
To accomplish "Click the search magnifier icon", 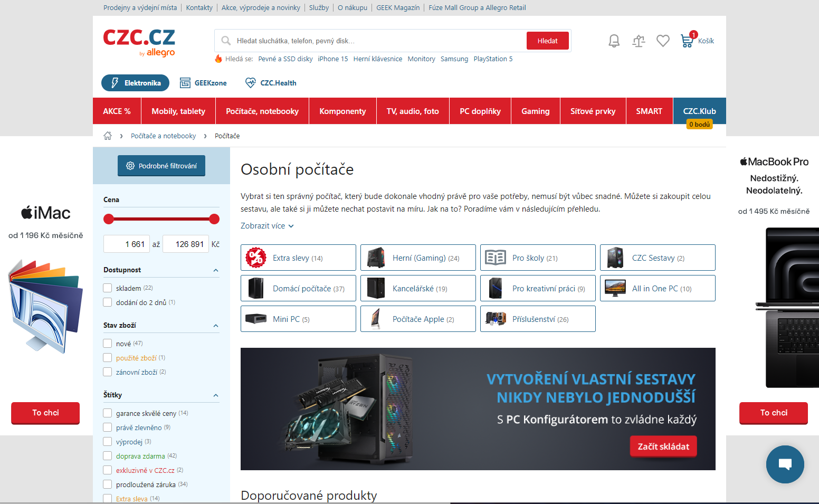I will (226, 41).
